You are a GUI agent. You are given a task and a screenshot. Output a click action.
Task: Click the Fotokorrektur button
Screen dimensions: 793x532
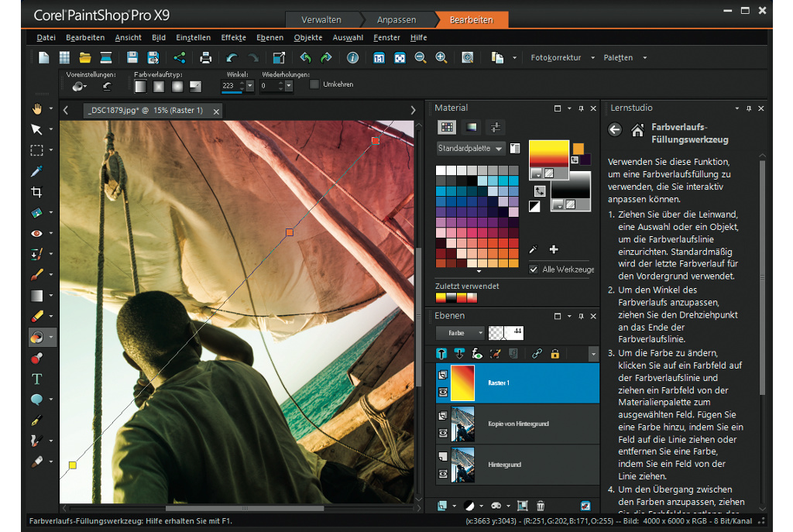(x=556, y=57)
